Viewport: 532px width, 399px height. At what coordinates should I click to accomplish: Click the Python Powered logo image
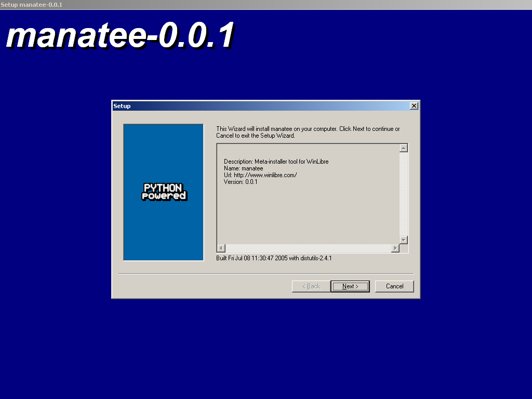click(x=164, y=192)
